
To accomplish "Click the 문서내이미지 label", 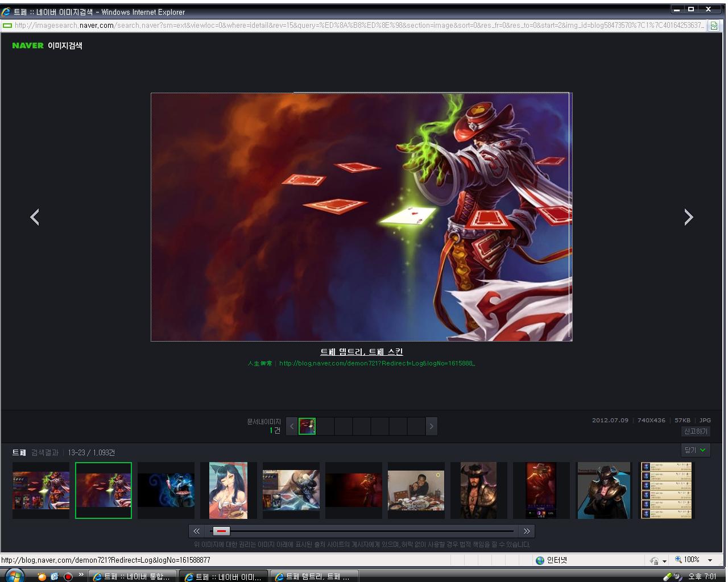I will [x=264, y=422].
